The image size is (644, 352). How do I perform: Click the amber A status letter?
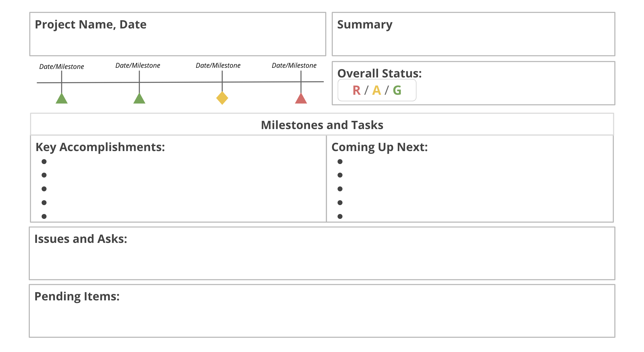pos(376,90)
